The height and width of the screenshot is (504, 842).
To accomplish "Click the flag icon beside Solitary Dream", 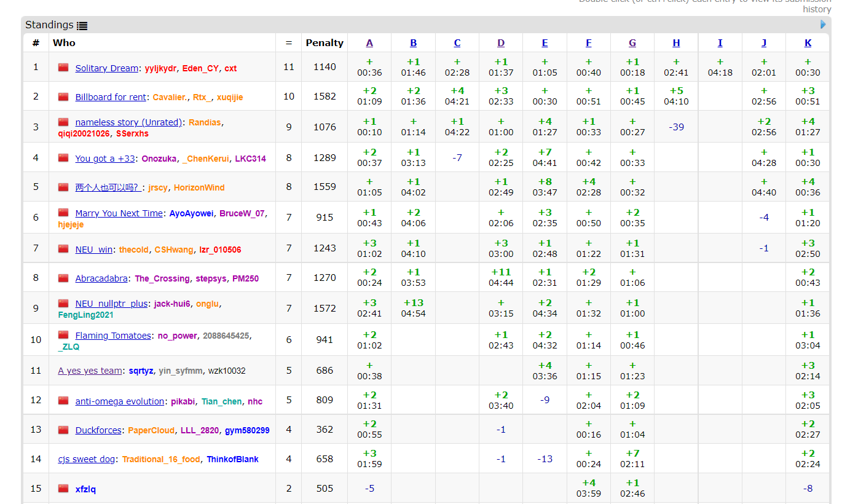I will [63, 68].
